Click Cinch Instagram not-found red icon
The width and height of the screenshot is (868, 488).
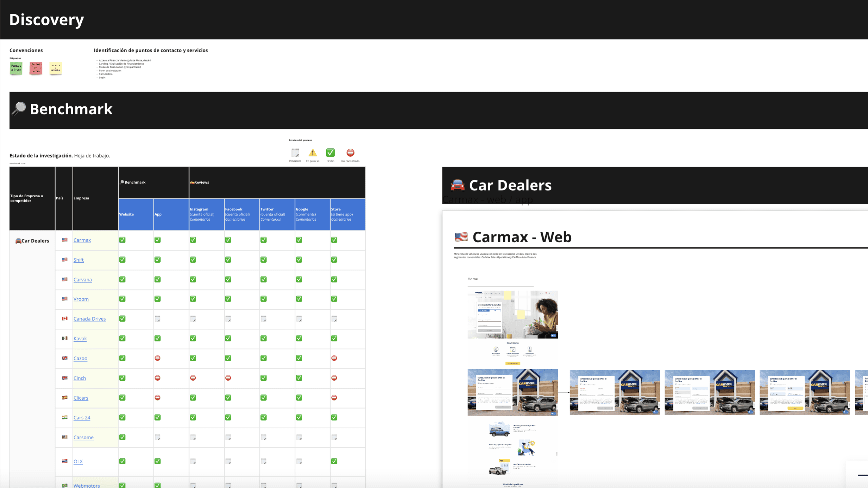[193, 378]
